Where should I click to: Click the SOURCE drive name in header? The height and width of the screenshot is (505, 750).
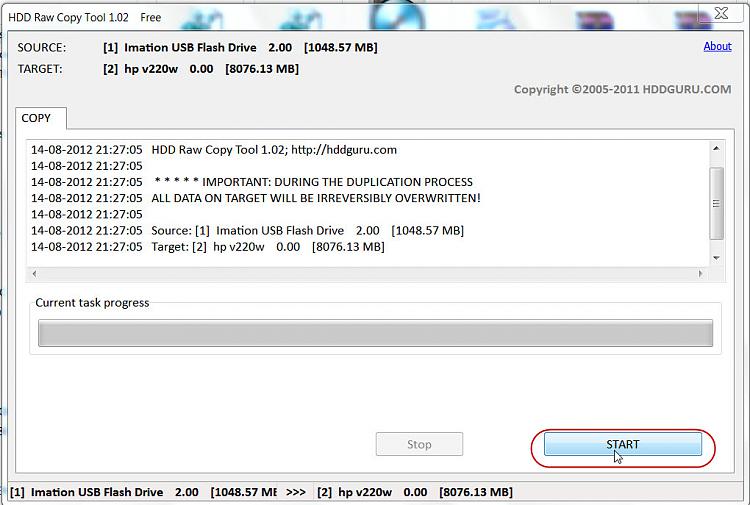point(190,48)
